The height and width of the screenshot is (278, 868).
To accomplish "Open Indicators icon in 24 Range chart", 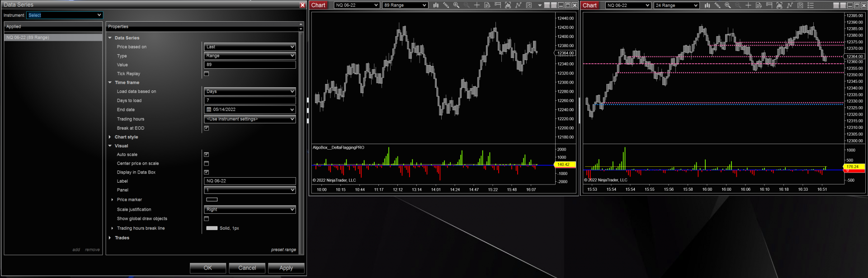I will (790, 5).
